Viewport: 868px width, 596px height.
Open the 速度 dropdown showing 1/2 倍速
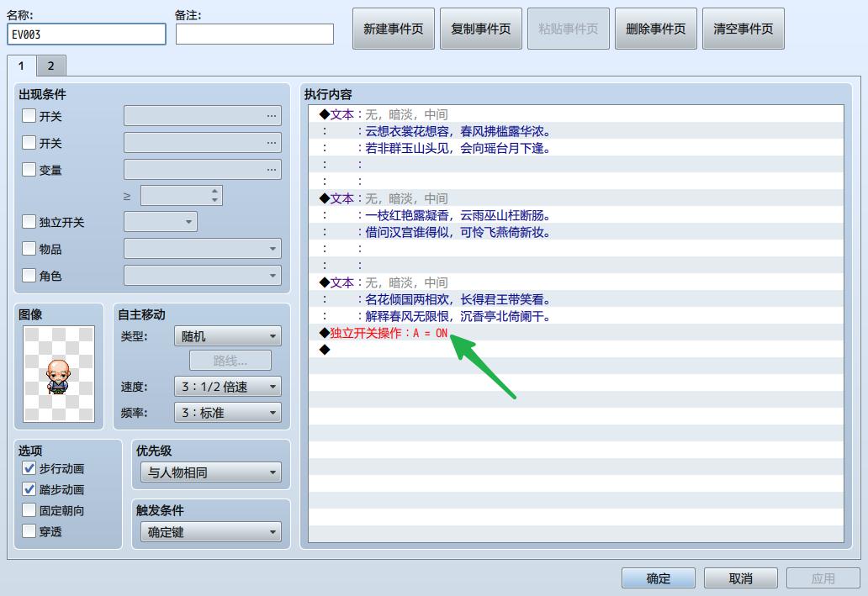coord(228,387)
